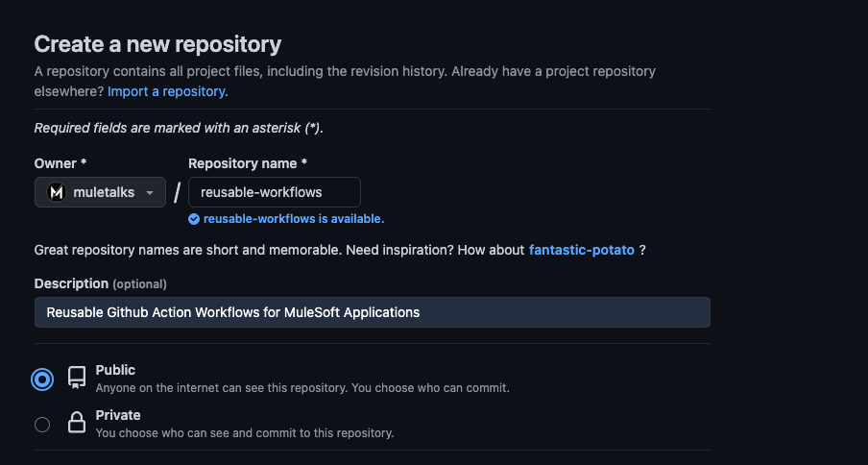Click the Public repository book icon

[x=77, y=378]
